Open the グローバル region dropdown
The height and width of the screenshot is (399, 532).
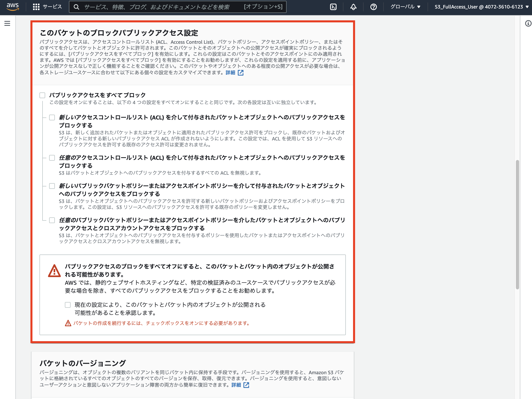(405, 7)
